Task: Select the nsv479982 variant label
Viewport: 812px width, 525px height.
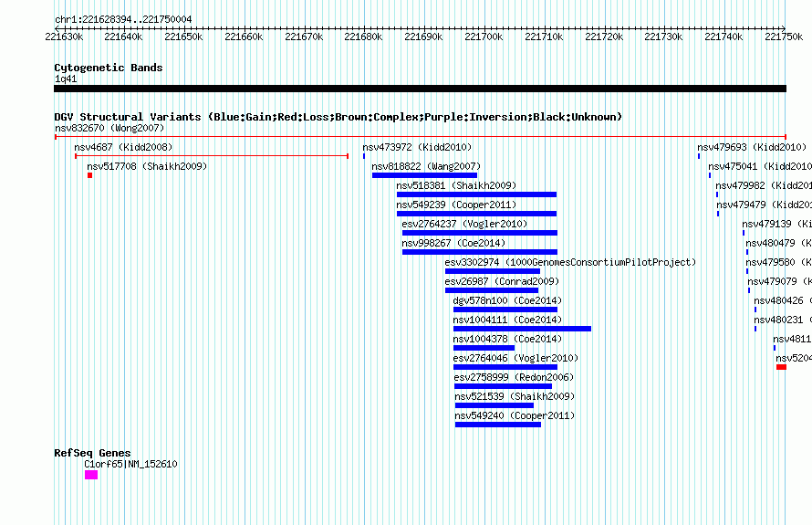Action: [764, 185]
